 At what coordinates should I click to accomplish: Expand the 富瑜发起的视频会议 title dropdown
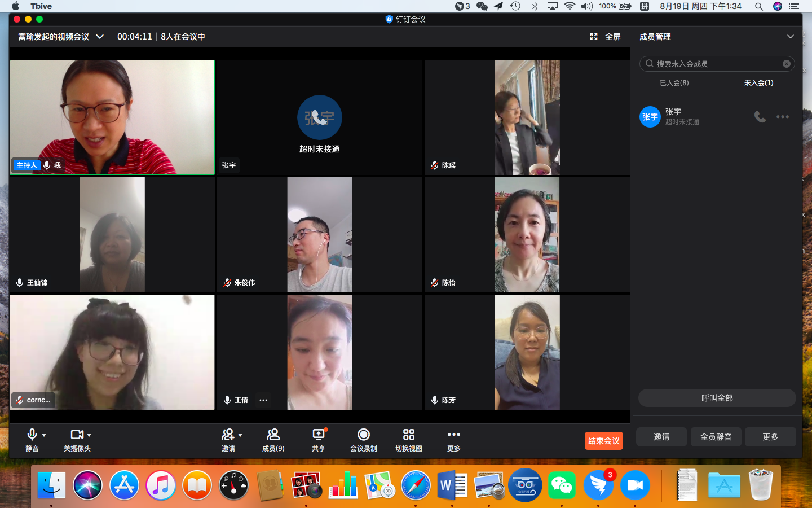point(100,37)
